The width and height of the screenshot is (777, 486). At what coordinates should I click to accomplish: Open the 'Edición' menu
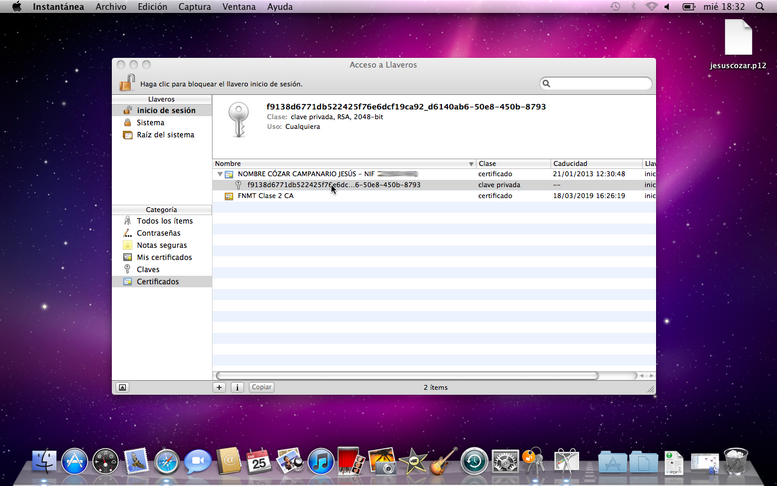coord(152,7)
